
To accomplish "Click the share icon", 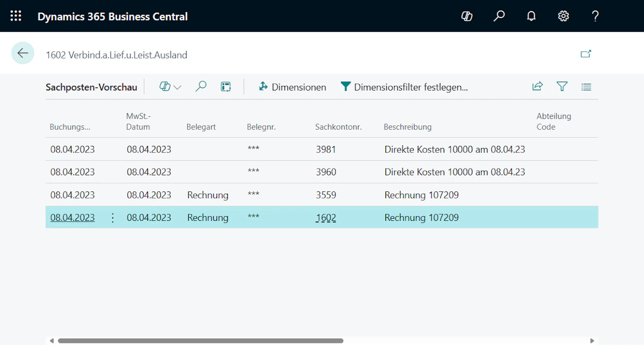I will point(537,86).
